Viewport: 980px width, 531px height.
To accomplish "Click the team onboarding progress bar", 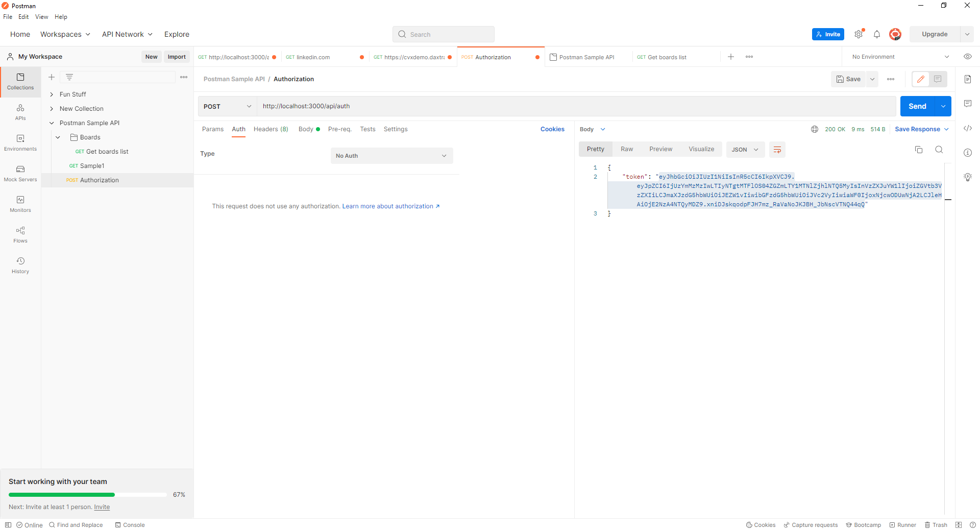I will click(x=88, y=495).
